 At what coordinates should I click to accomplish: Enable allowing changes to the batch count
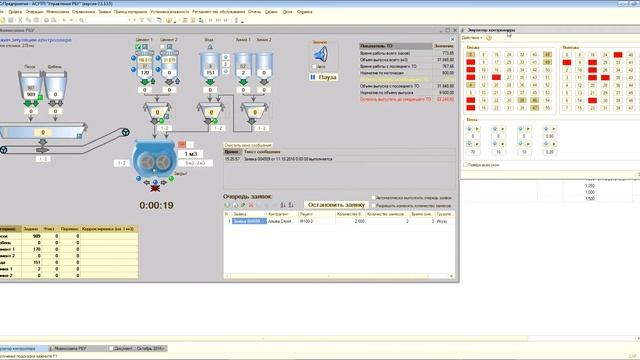373,206
